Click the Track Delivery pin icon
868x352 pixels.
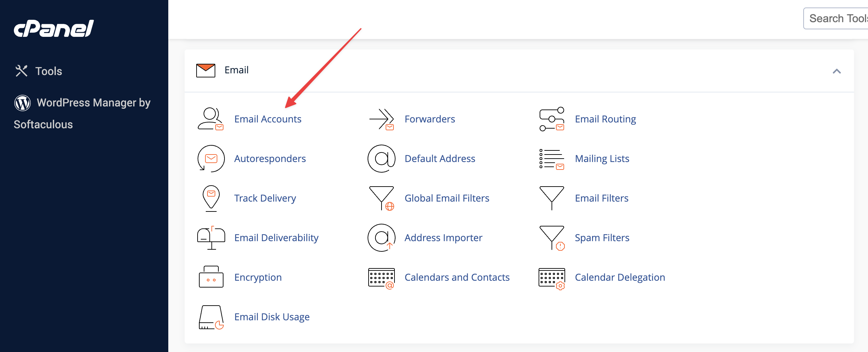(x=211, y=198)
